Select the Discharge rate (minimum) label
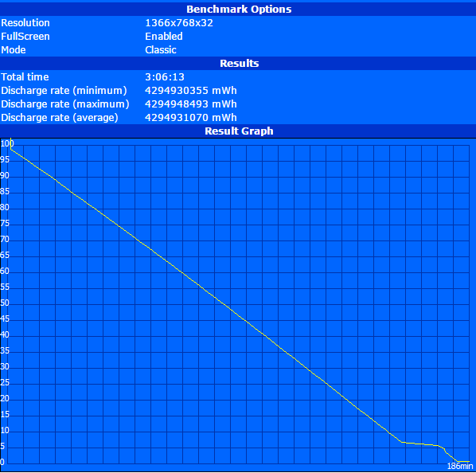Viewport: 476px width, 473px height. point(64,91)
